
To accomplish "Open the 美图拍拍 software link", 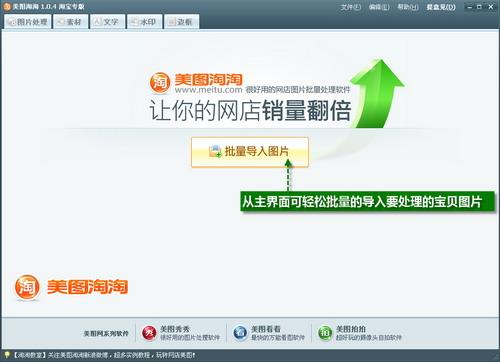I will (368, 333).
